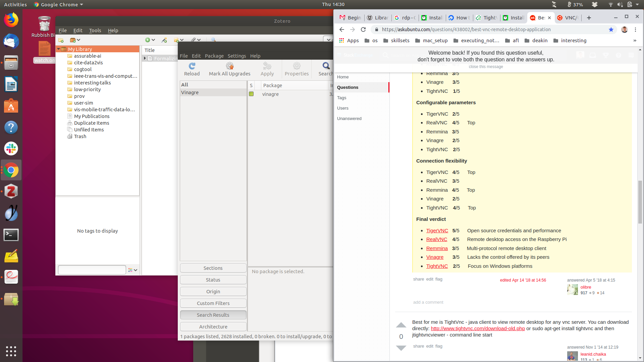Screen dimensions: 644x362
Task: Open the Package menu in Synaptic
Action: pos(214,56)
